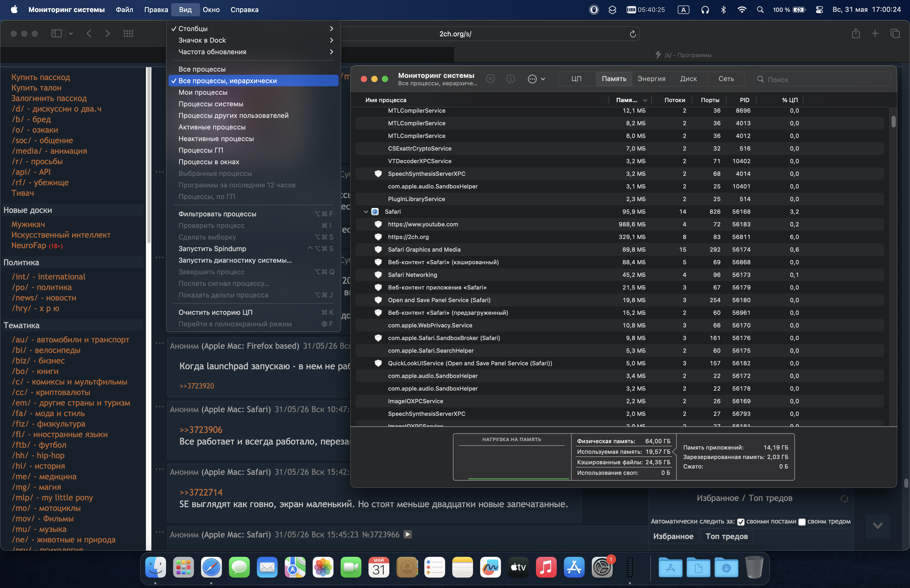Open the Файл menu
Screen dimensions: 910x588
tap(125, 9)
